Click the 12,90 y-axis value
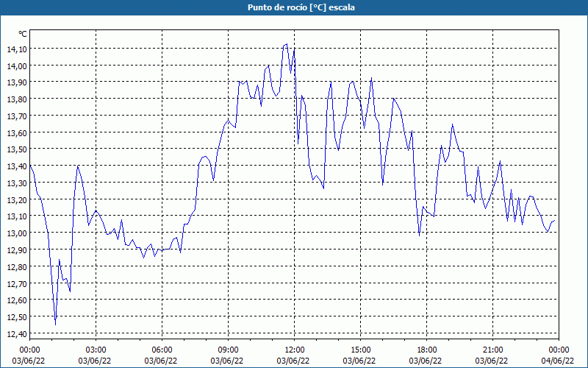588x368 pixels. point(17,250)
